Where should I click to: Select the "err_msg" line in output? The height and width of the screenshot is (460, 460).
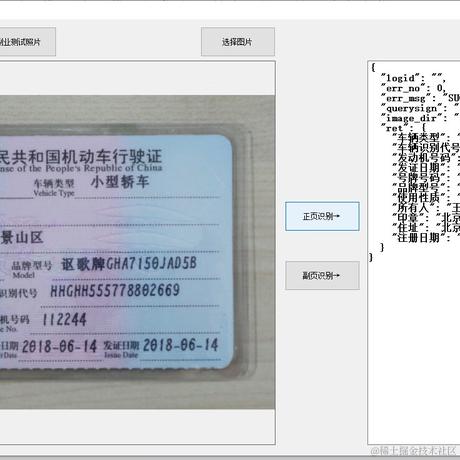click(x=420, y=98)
